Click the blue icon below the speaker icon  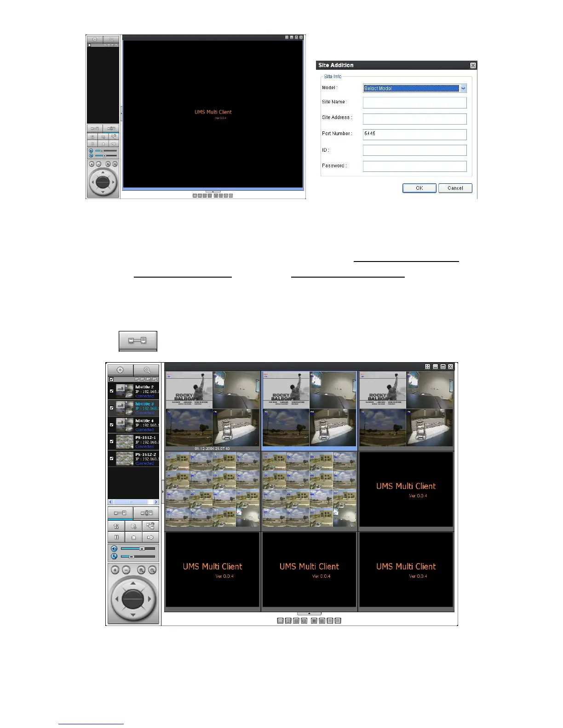click(114, 557)
